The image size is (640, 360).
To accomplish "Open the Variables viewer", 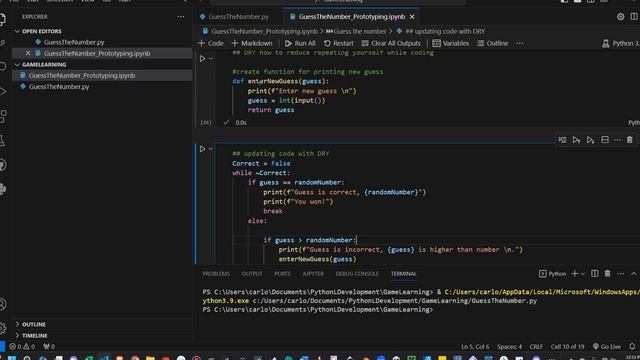I will point(451,43).
